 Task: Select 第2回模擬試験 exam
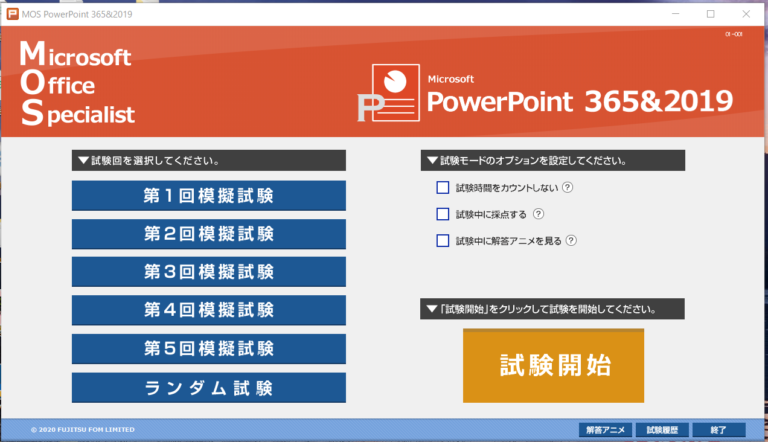(x=209, y=234)
